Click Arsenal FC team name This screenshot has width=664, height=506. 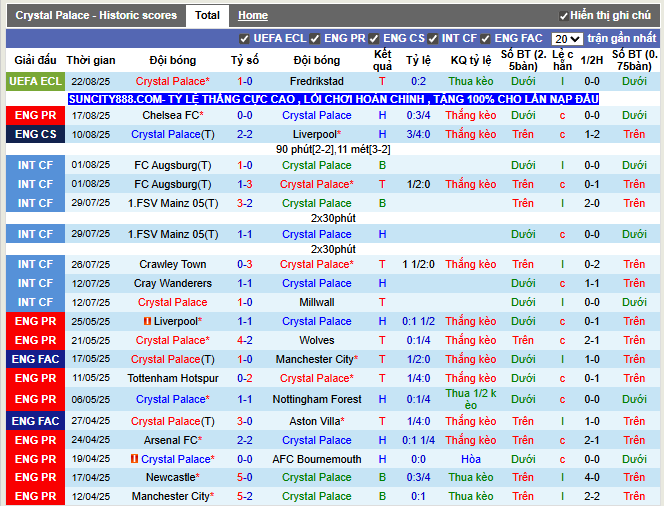(x=173, y=440)
